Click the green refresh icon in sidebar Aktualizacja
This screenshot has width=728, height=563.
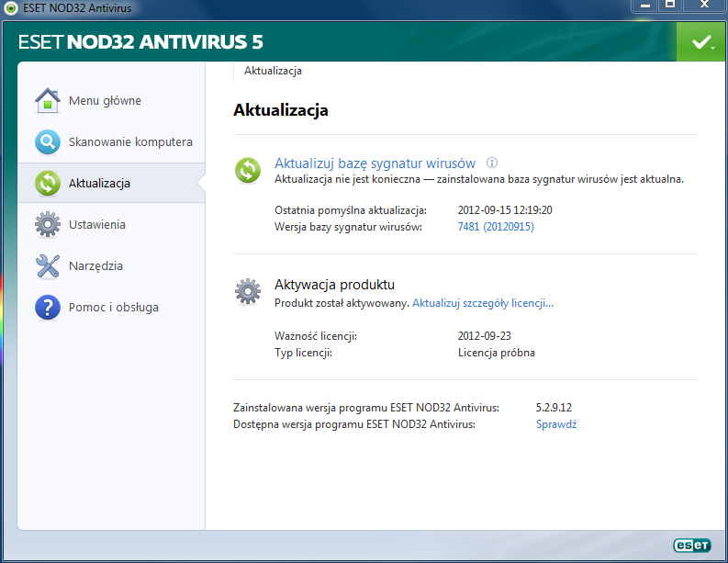click(x=48, y=183)
